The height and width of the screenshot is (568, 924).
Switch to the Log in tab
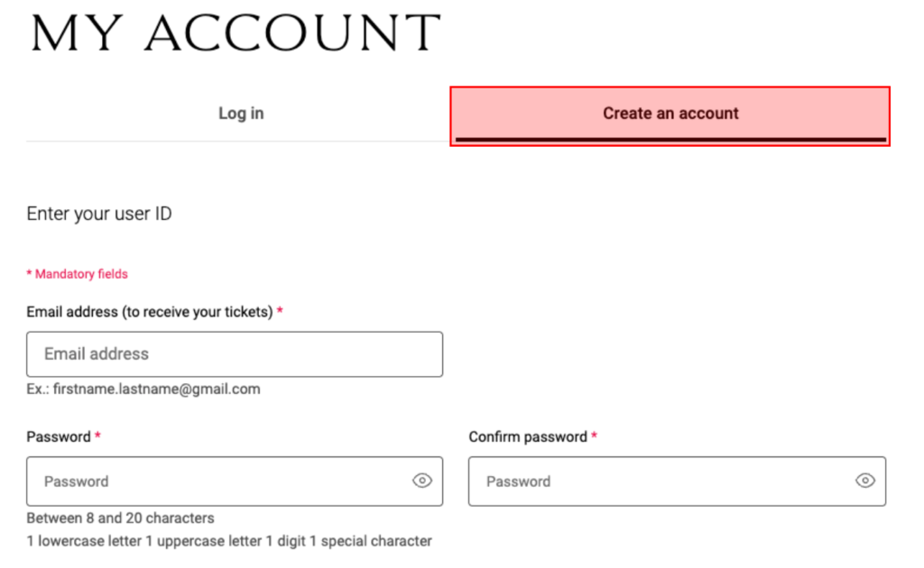pyautogui.click(x=241, y=114)
